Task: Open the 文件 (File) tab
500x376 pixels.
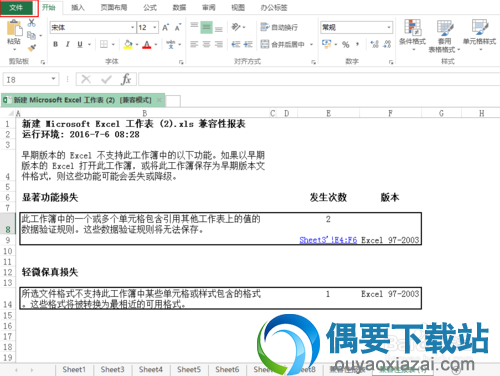Action: [17, 8]
